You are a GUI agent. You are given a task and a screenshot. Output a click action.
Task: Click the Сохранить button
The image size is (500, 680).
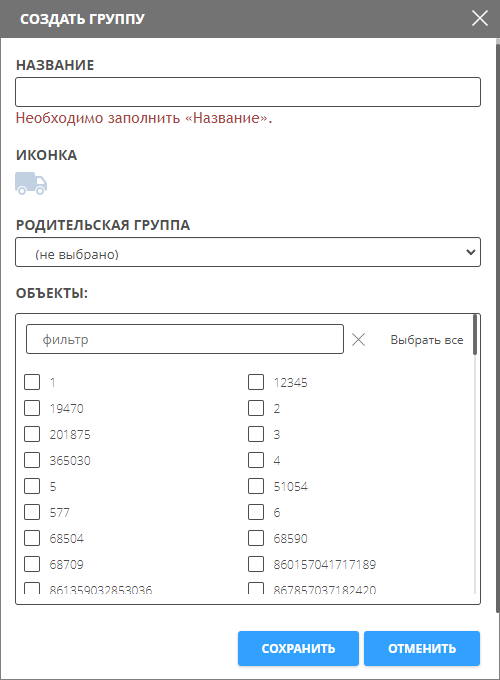(298, 648)
